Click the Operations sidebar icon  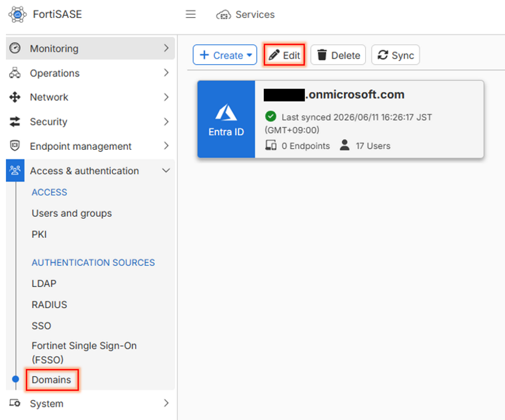15,73
